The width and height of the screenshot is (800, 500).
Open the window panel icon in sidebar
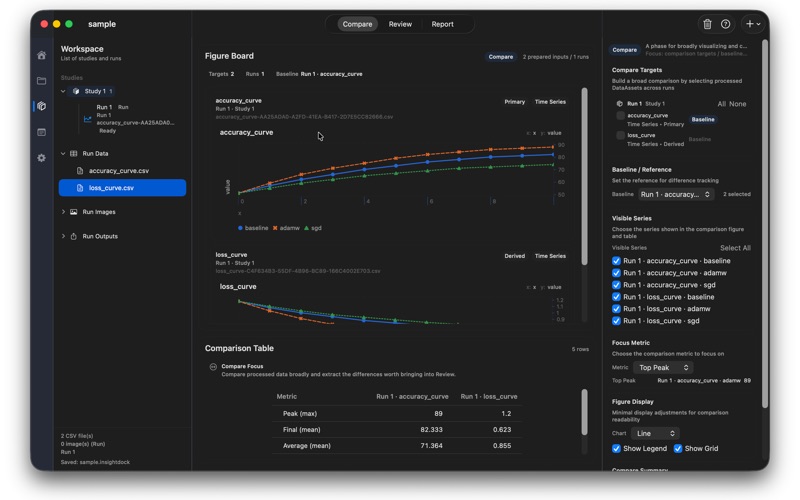pyautogui.click(x=41, y=132)
